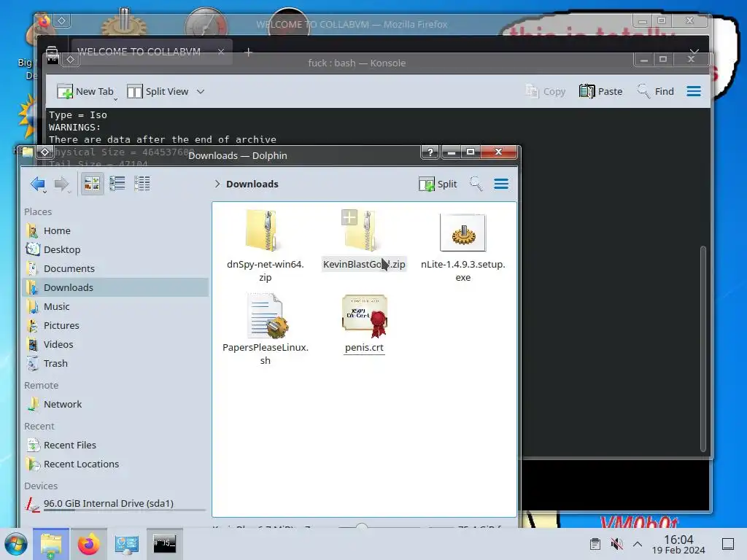Open Home in Places panel
Screen dimensions: 747x560
(x=116, y=230)
